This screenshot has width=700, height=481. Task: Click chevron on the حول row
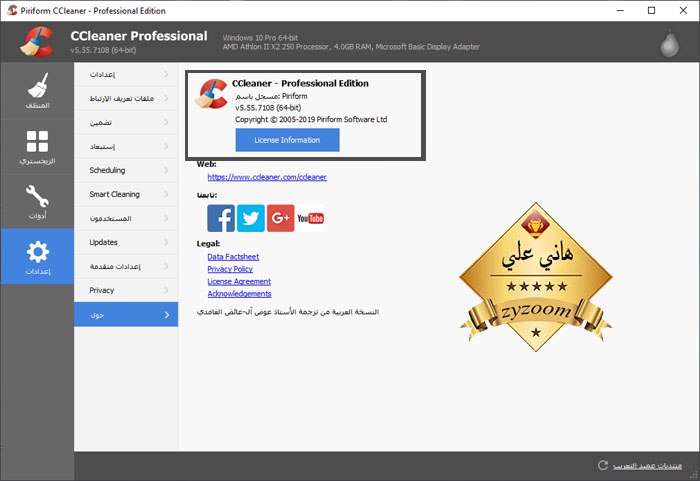(x=167, y=315)
